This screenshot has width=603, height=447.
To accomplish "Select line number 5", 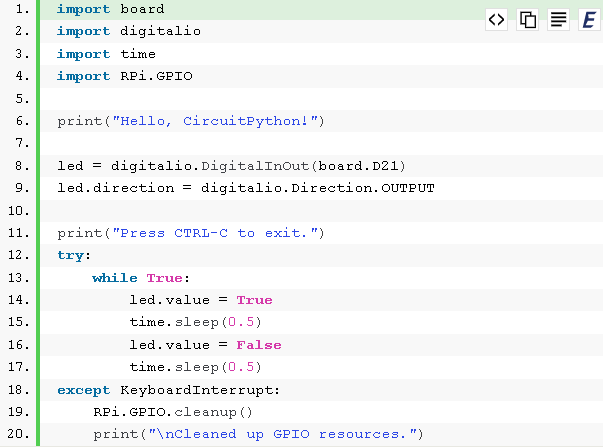I will coord(22,99).
